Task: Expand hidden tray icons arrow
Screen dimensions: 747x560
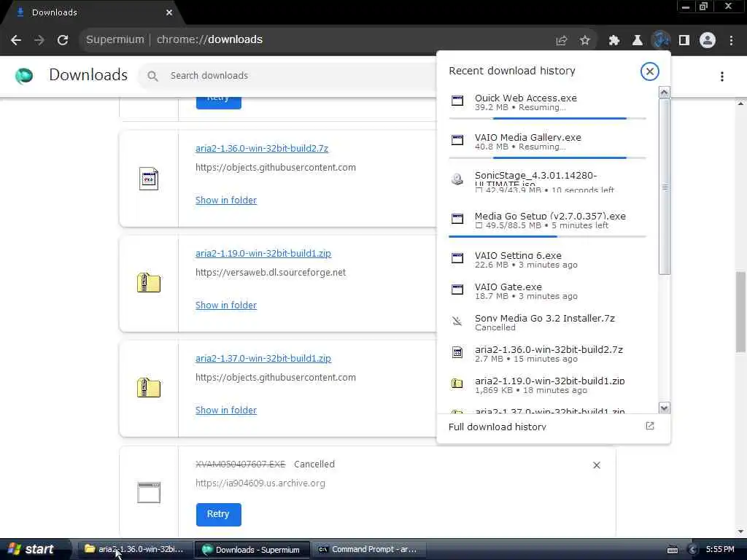Action: tap(693, 550)
